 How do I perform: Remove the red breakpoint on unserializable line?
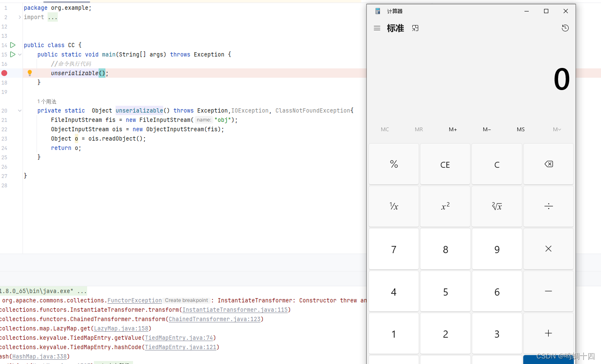pos(4,73)
